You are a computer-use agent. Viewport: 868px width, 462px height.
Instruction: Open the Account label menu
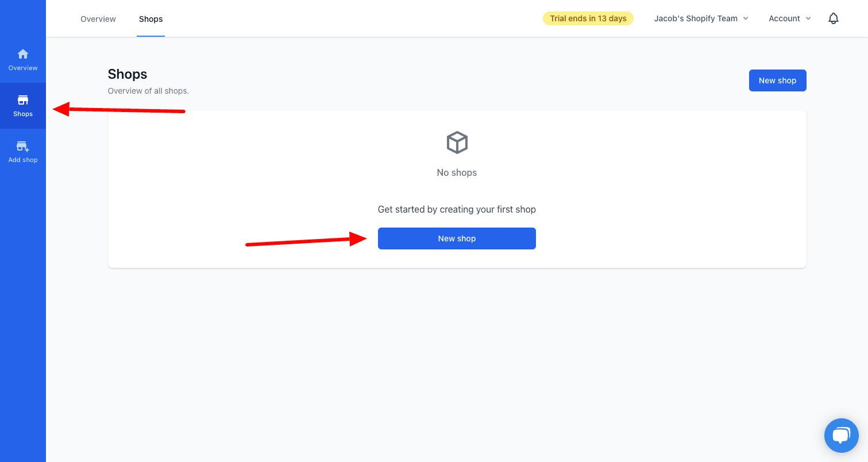coord(784,18)
